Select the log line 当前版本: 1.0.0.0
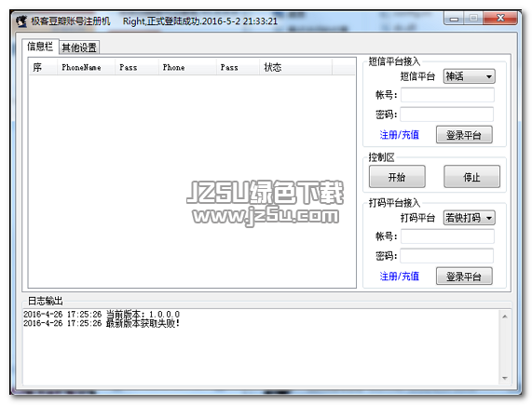Image resolution: width=532 pixels, height=405 pixels. tap(102, 314)
